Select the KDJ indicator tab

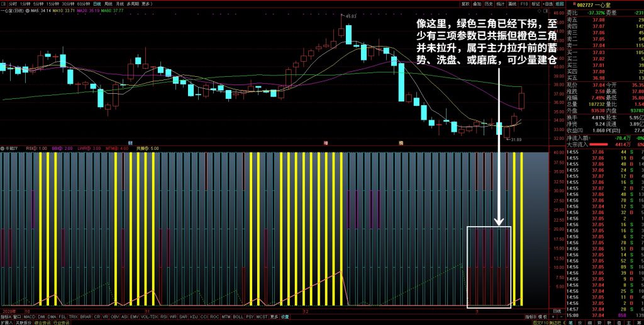(194, 317)
